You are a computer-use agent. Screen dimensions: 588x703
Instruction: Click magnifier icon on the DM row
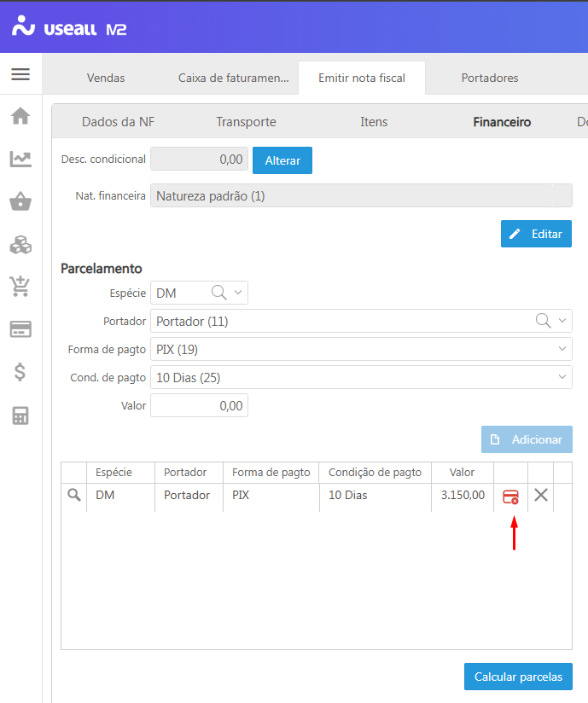(74, 495)
